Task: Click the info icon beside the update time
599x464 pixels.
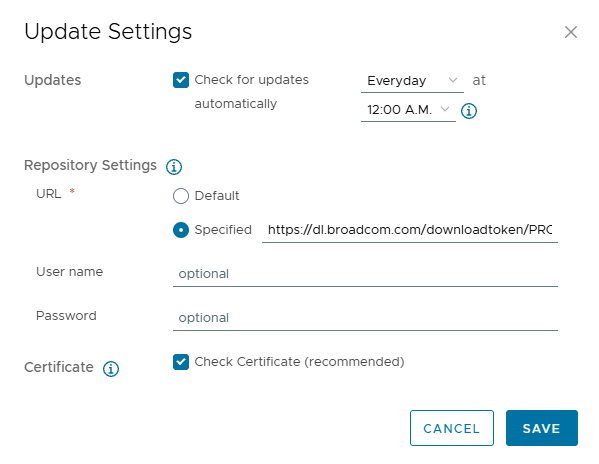Action: [469, 111]
